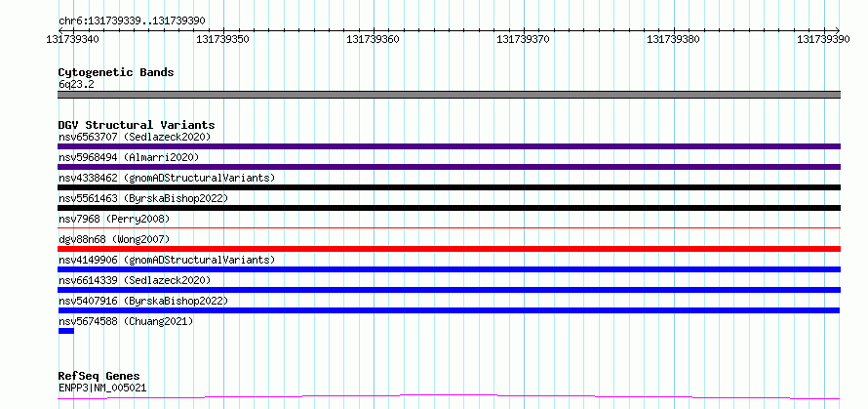The image size is (868, 409).
Task: Open variant nsv4338462 (gnomADStructuralVariants) label
Action: pos(167,178)
